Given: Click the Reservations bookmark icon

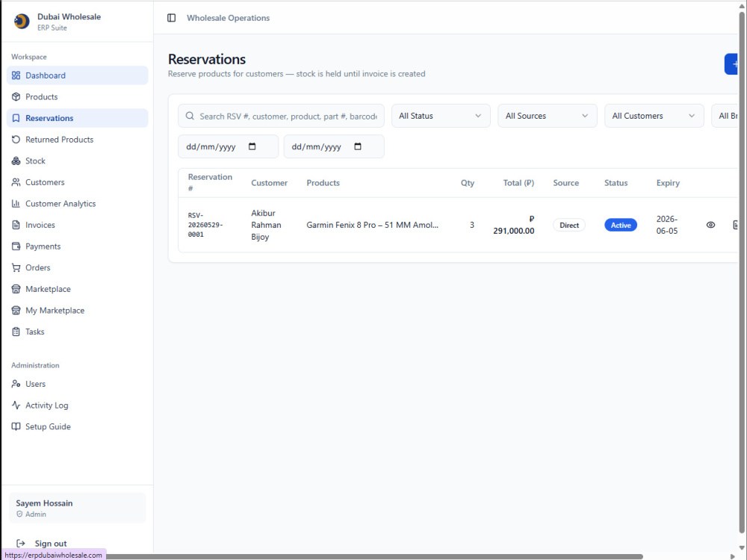Looking at the screenshot, I should pyautogui.click(x=16, y=118).
